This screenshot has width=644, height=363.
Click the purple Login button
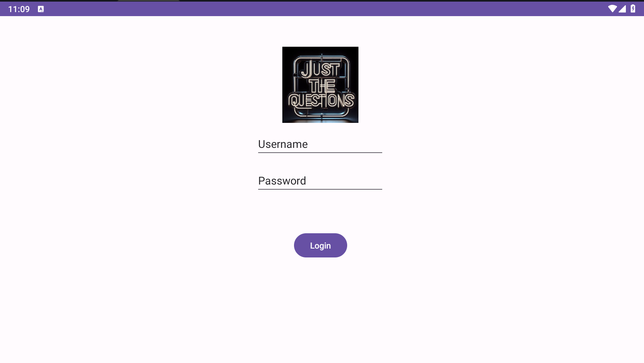[x=321, y=245]
